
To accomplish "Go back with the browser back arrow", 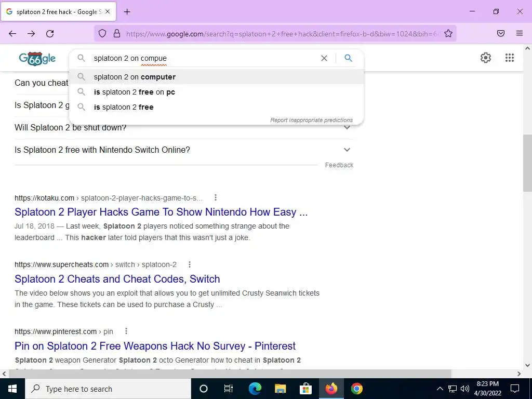I will point(12,33).
